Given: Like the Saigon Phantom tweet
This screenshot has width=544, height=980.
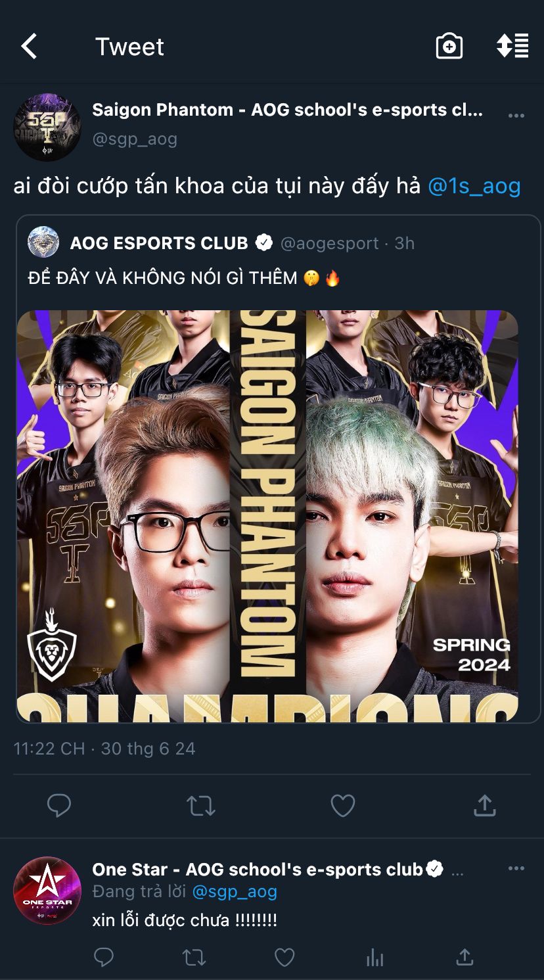Looking at the screenshot, I should click(342, 805).
